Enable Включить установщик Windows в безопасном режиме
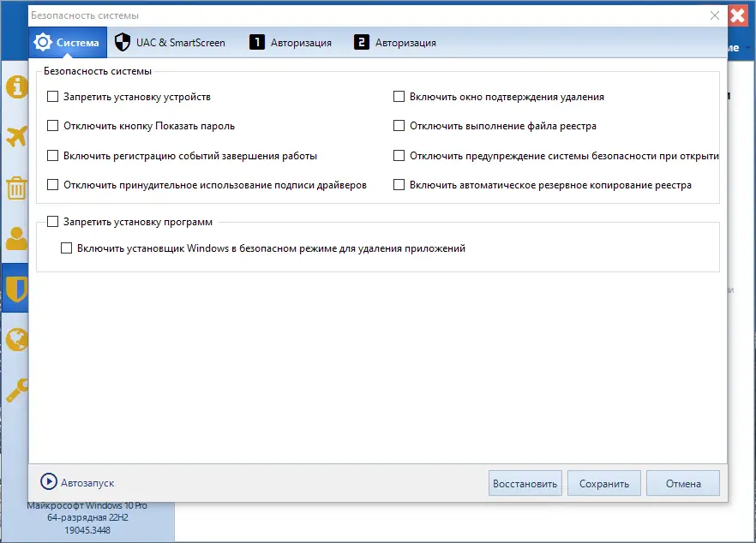Viewport: 756px width, 543px height. point(66,248)
